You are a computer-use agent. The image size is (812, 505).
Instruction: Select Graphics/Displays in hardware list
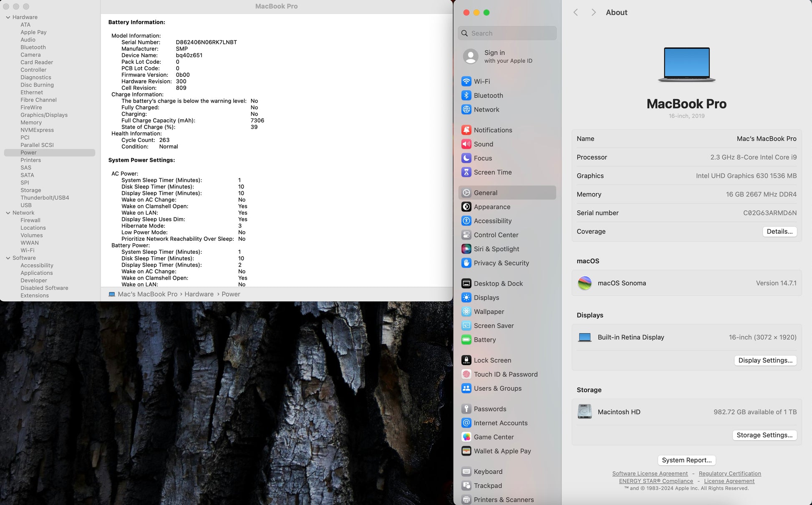tap(44, 115)
